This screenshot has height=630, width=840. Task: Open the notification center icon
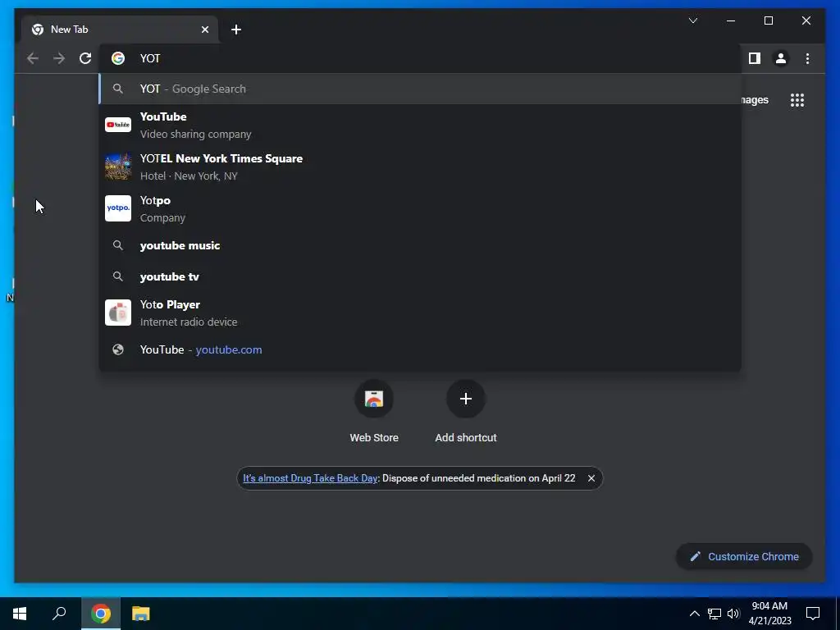pos(813,614)
